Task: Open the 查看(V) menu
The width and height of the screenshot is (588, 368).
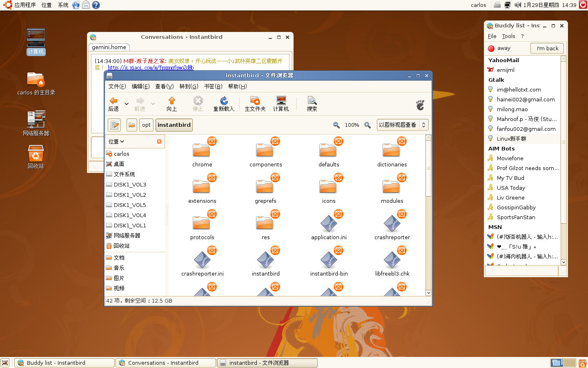Action: [165, 86]
